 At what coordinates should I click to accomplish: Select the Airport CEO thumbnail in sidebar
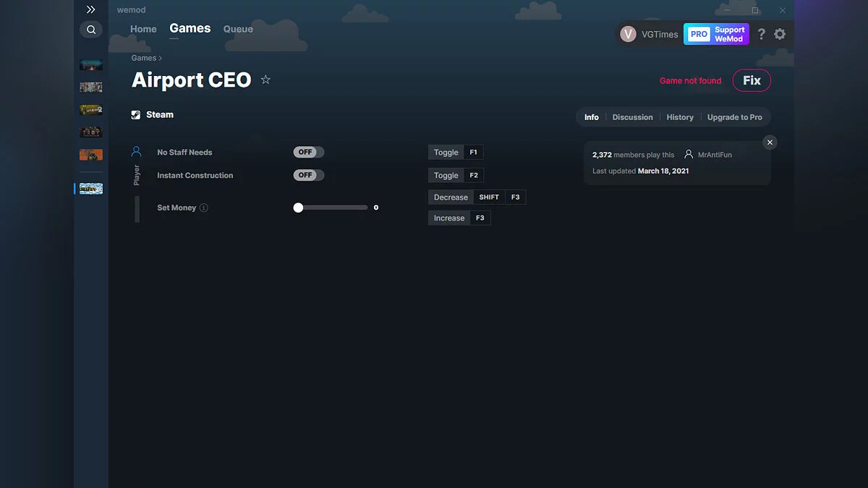91,189
